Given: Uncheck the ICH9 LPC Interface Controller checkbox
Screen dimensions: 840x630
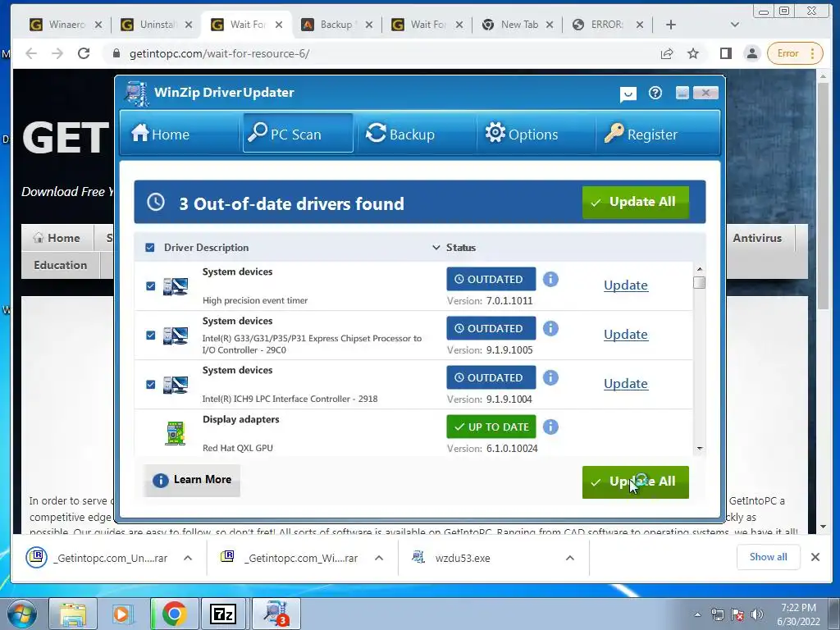Looking at the screenshot, I should [x=151, y=385].
